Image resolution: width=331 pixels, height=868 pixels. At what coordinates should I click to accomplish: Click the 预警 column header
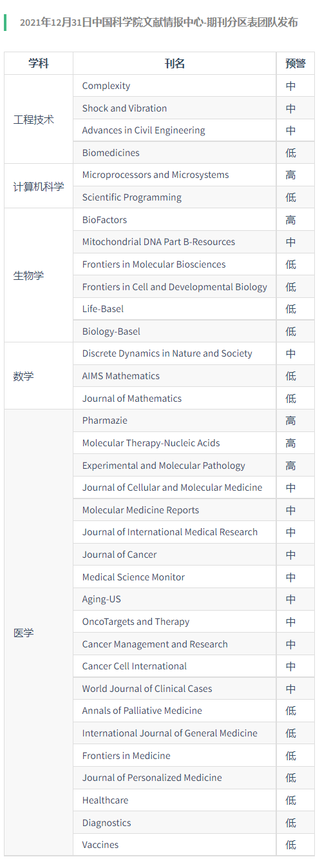pyautogui.click(x=296, y=63)
